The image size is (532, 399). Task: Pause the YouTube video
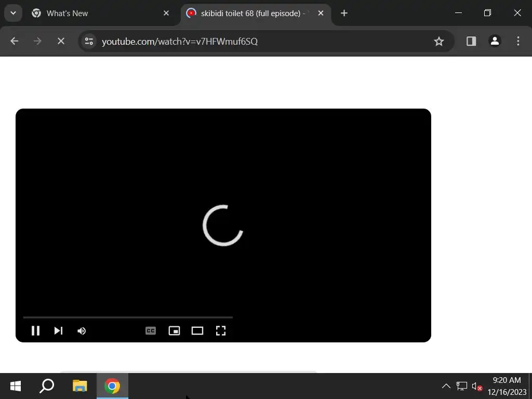pos(36,330)
